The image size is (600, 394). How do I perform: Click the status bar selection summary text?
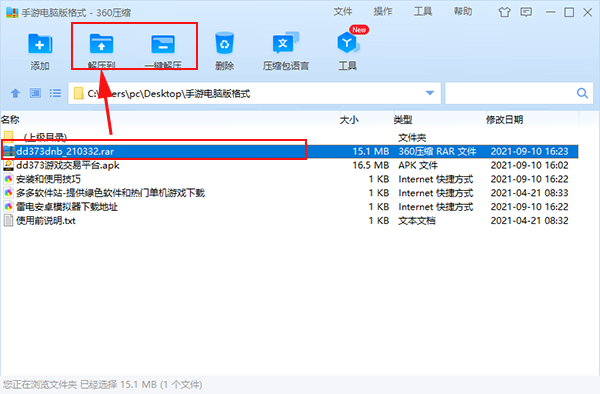coord(103,384)
